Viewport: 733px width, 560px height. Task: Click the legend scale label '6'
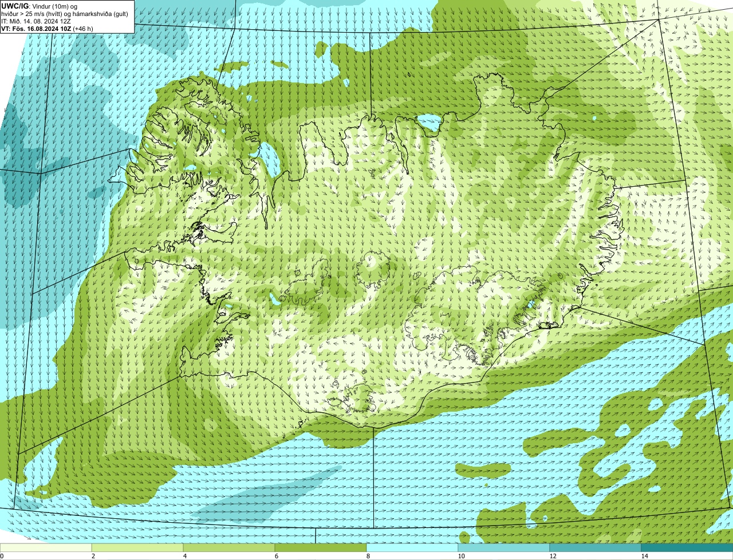[276, 556]
